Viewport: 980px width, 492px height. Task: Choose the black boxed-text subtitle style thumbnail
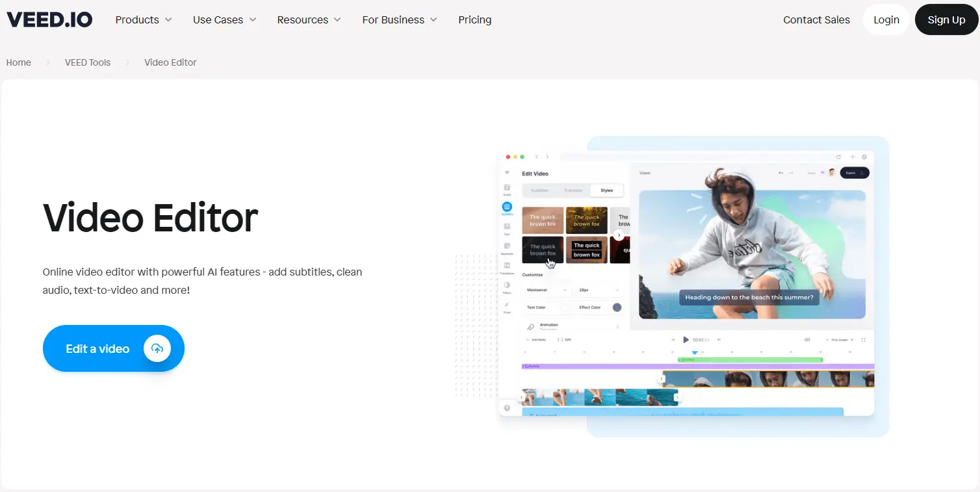pyautogui.click(x=587, y=250)
